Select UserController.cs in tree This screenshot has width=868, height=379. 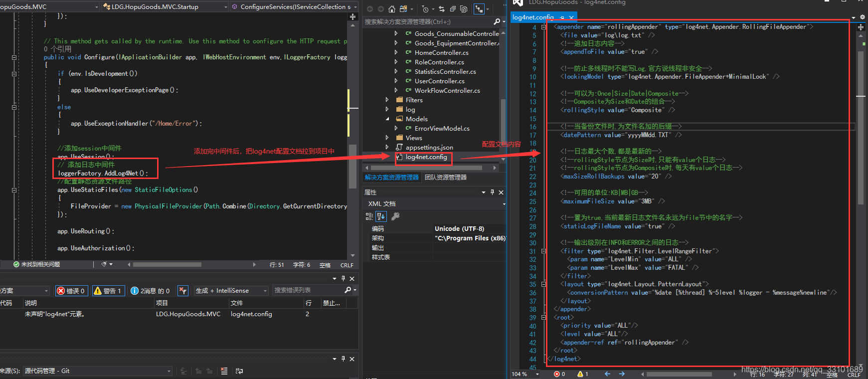(439, 81)
